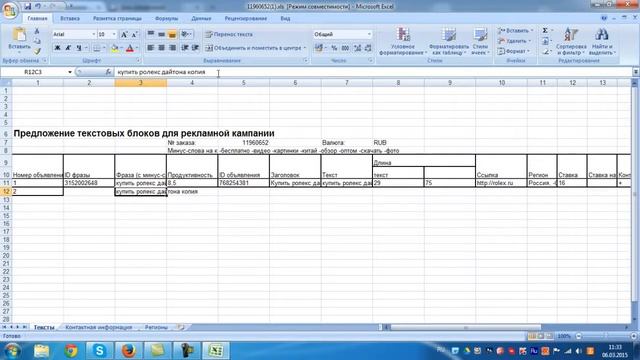Open the font size dropdown
This screenshot has height=360, width=640.
114,34
